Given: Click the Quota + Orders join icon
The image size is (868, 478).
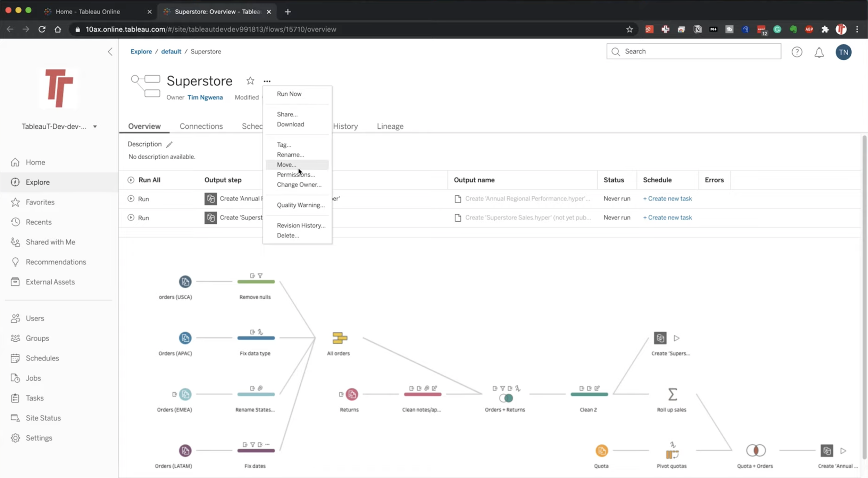Looking at the screenshot, I should point(756,451).
